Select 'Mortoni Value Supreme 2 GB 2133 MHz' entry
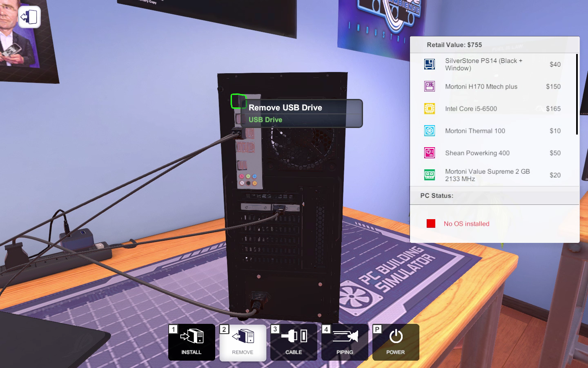 coord(493,175)
